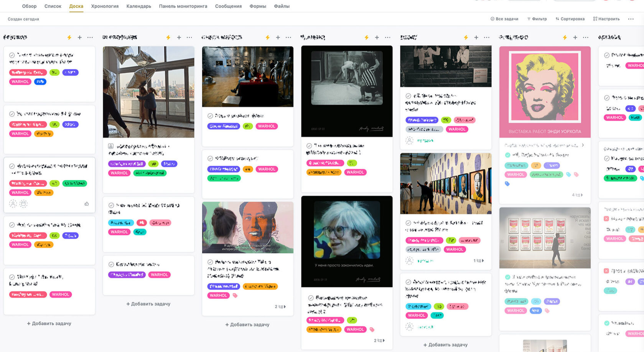Complete the task under Mao-and-woman image
Viewport: 644px width, 352px height.
[210, 262]
